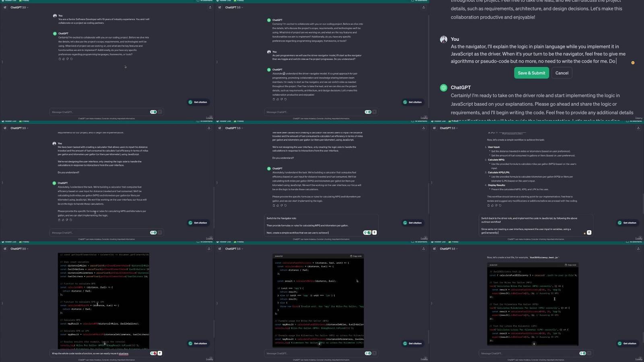Send the 'Switch to the Navigator role' message
This screenshot has width=644, height=362.
coord(374,232)
